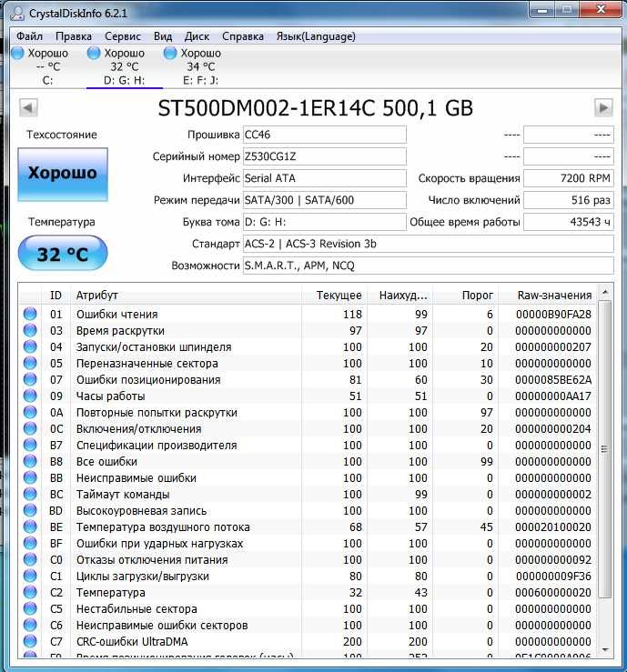Click status orb for 32 °C disk
This screenshot has height=672, width=627.
point(94,53)
